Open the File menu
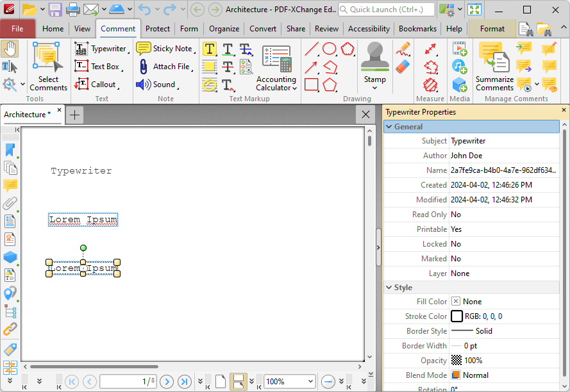The height and width of the screenshot is (392, 570). (x=17, y=29)
